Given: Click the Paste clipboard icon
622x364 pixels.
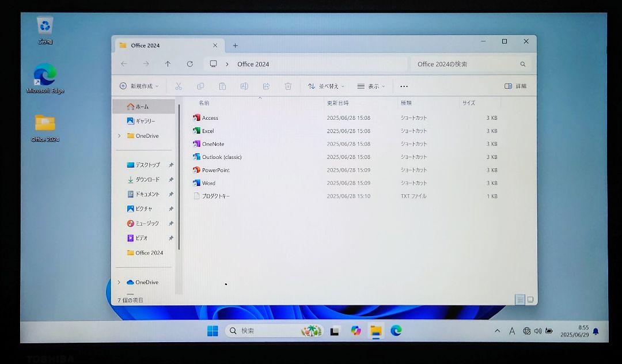Looking at the screenshot, I should click(222, 86).
